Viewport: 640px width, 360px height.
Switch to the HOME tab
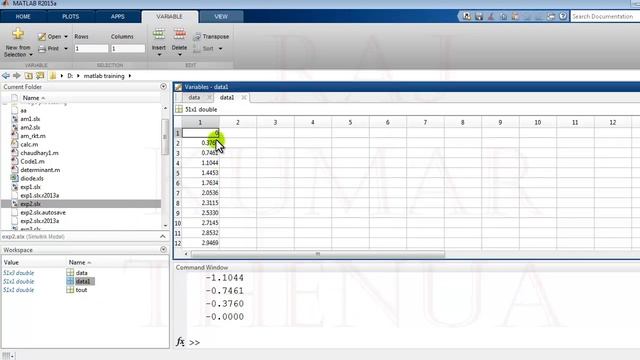[23, 16]
